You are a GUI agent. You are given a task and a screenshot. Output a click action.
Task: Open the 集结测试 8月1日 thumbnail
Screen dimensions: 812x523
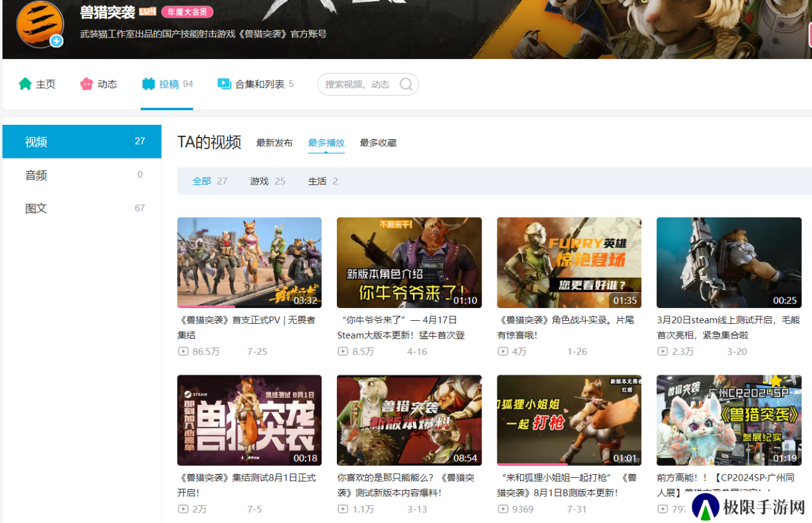pos(249,420)
